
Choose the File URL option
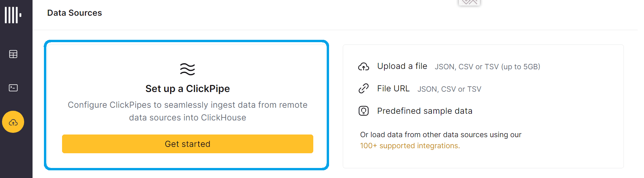(x=393, y=89)
